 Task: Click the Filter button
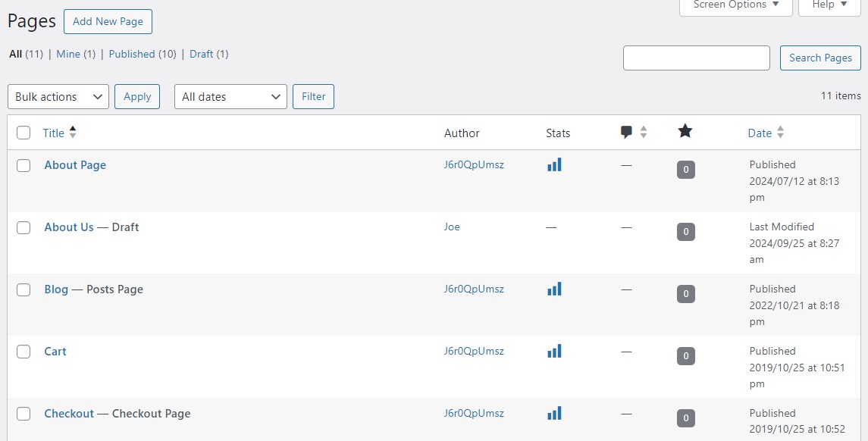point(313,97)
